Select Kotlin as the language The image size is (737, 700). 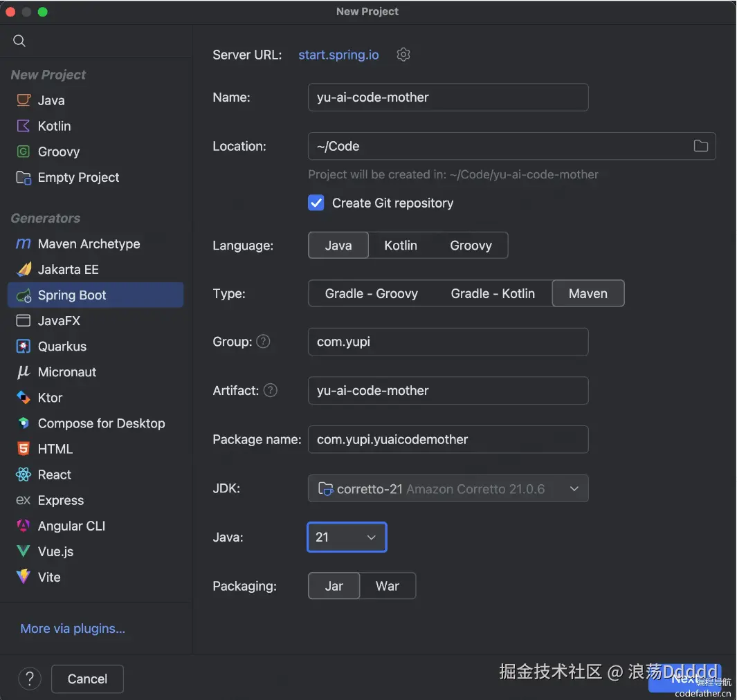click(401, 246)
